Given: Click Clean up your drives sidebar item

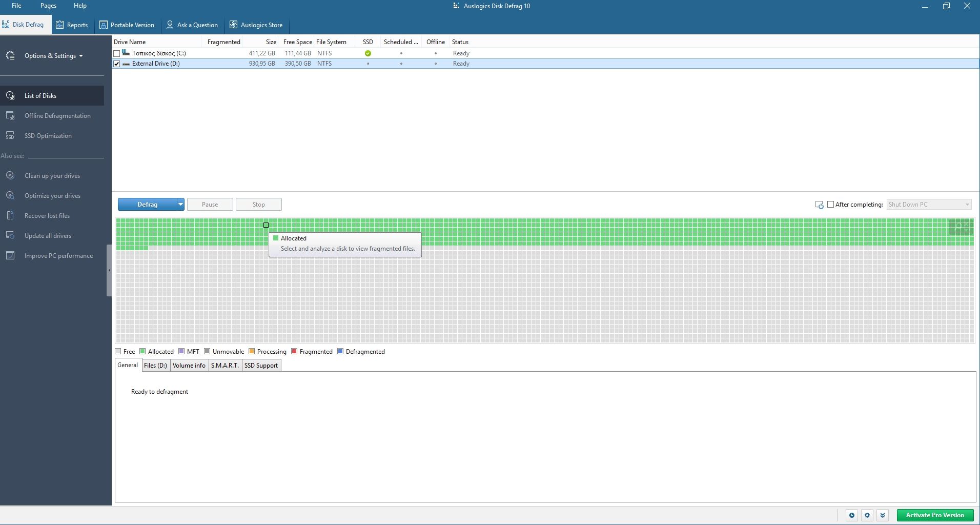Looking at the screenshot, I should point(52,176).
